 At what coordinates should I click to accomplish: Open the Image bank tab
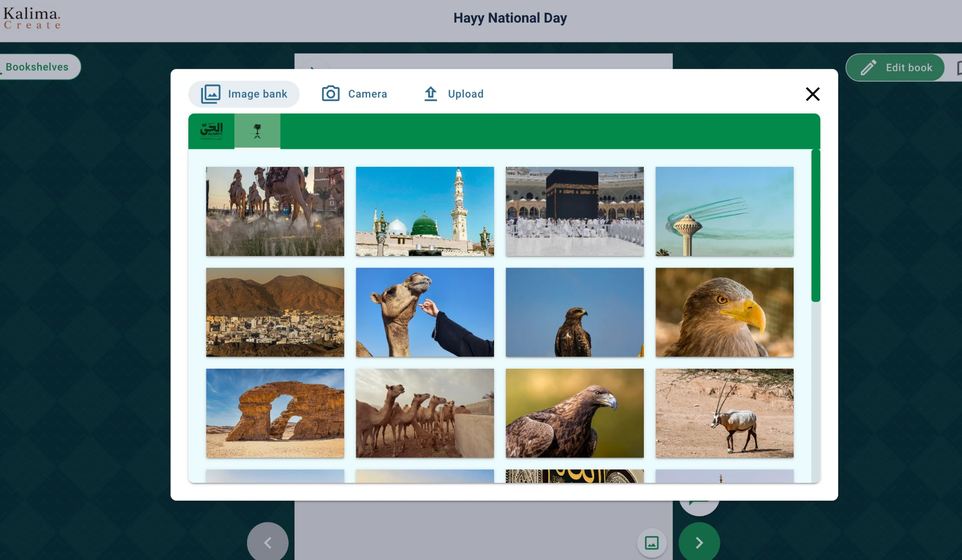[244, 94]
